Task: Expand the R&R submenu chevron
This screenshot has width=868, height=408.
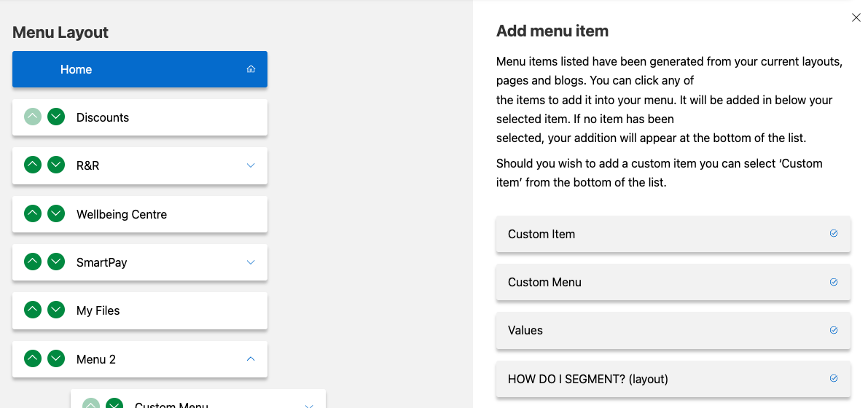Action: click(251, 165)
